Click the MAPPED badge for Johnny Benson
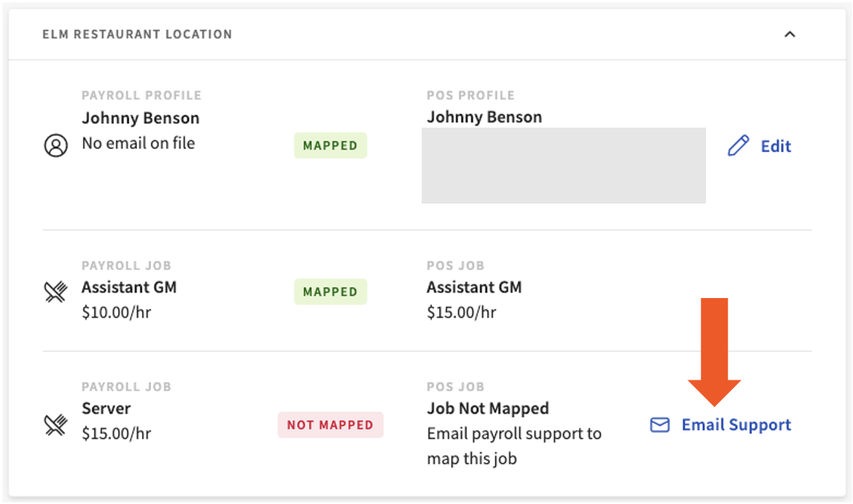 point(330,145)
